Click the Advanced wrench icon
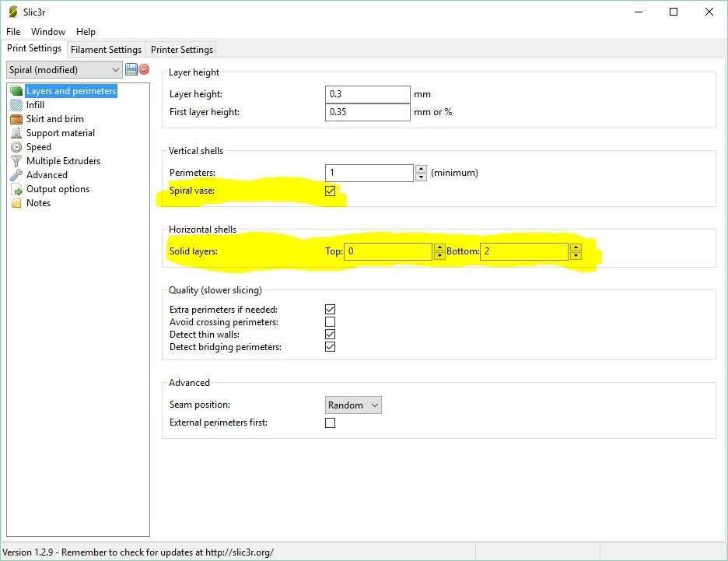The width and height of the screenshot is (728, 561). [x=16, y=175]
